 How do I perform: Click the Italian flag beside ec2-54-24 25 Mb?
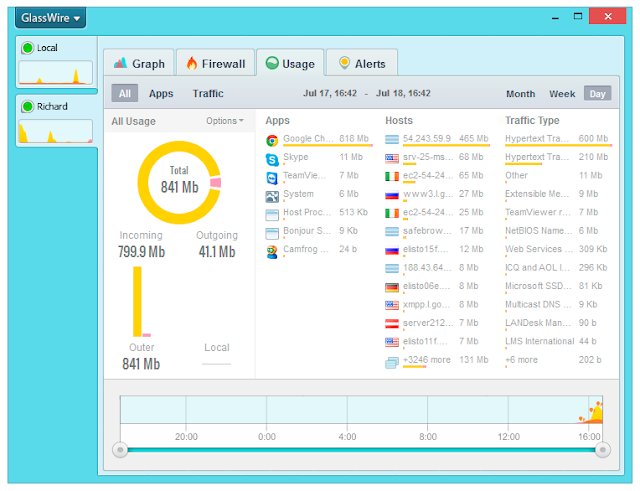pos(392,213)
